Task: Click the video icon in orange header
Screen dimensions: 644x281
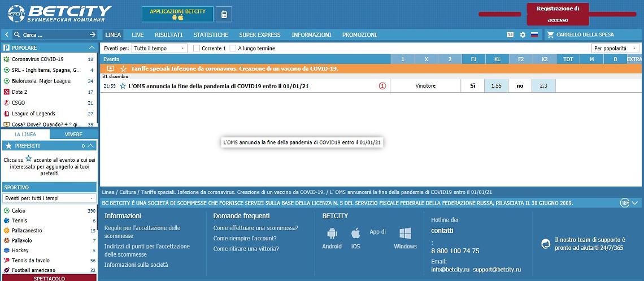Action: pyautogui.click(x=111, y=68)
